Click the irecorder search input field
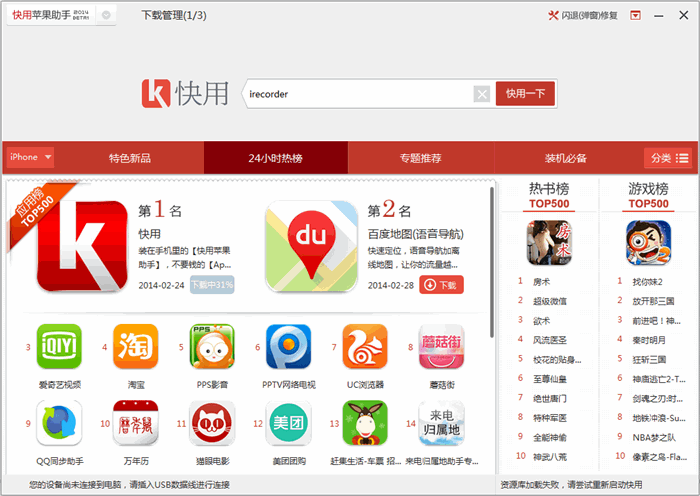Viewport: 700px width, 496px height. point(359,94)
